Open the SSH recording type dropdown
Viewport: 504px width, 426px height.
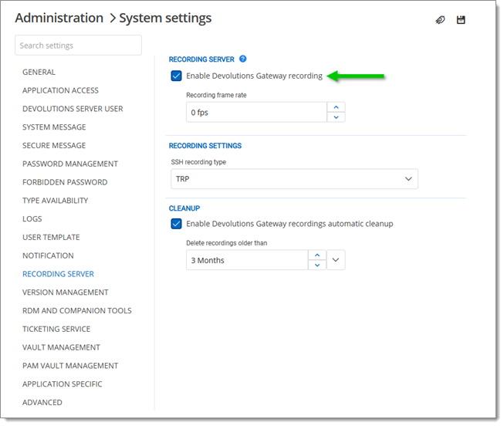(x=294, y=179)
